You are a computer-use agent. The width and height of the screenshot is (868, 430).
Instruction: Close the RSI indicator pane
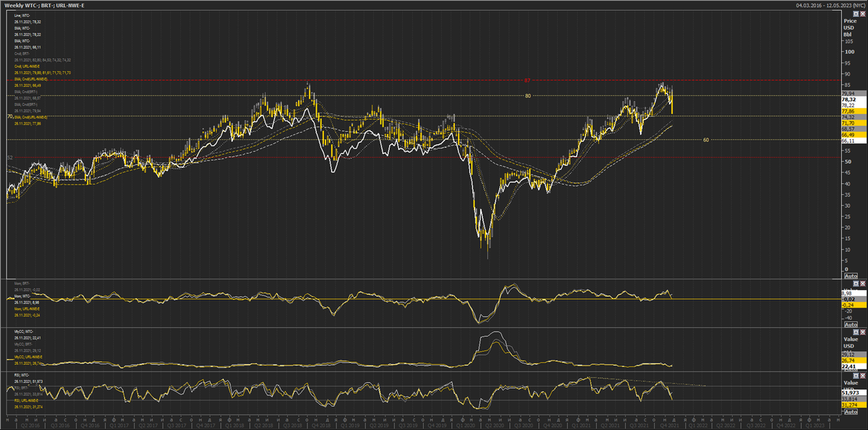863,376
